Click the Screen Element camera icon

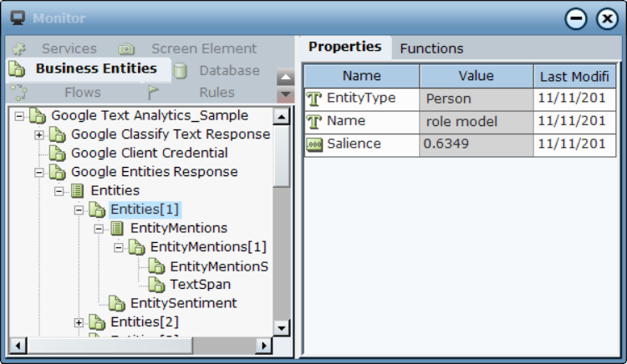coord(126,49)
